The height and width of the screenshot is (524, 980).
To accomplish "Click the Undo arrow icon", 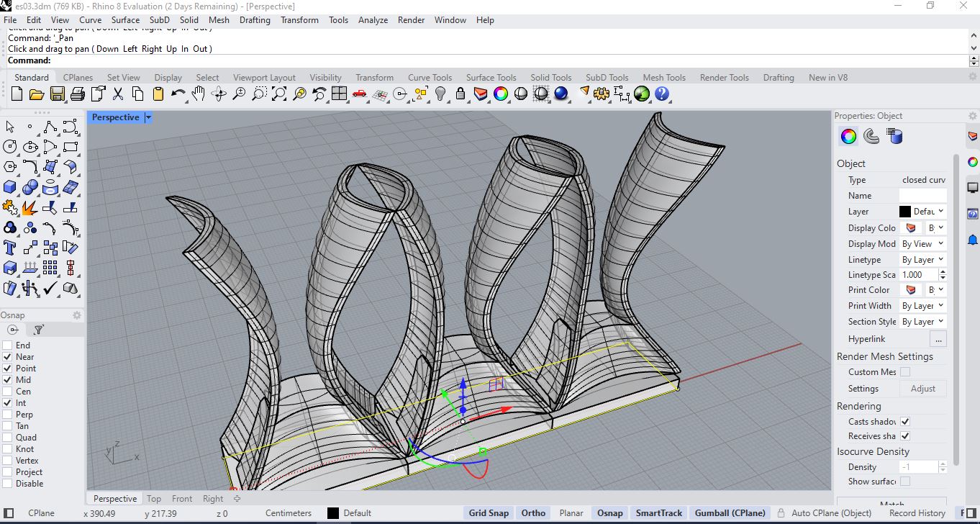I will pos(178,94).
